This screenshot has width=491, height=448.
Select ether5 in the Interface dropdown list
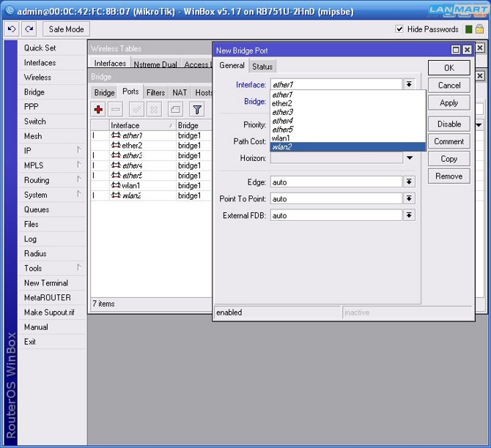(x=347, y=130)
